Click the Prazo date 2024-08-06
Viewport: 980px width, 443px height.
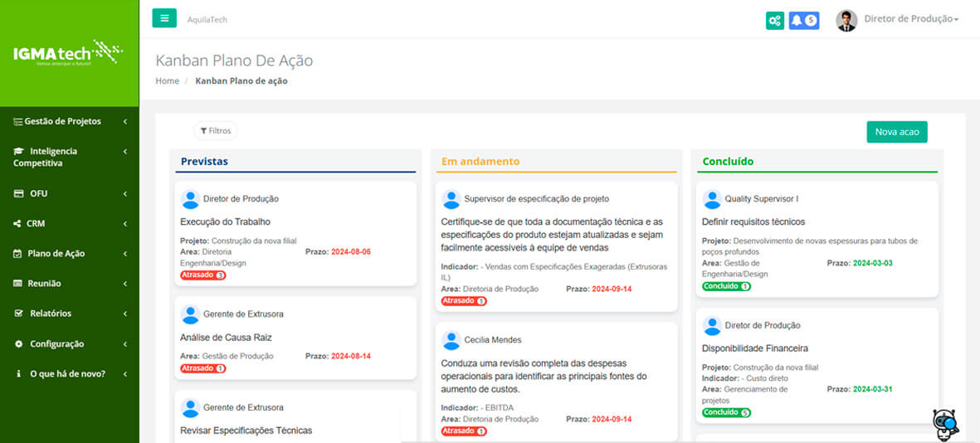[x=351, y=252]
